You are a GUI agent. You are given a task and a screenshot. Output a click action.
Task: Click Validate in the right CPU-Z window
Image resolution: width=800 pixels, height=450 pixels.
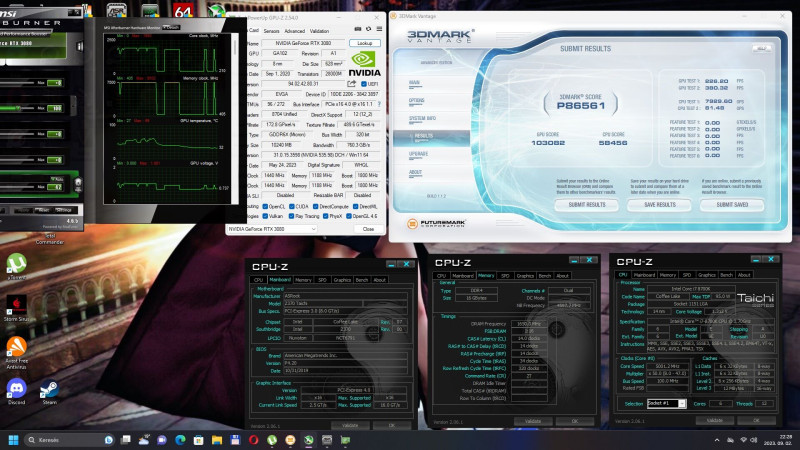[714, 420]
